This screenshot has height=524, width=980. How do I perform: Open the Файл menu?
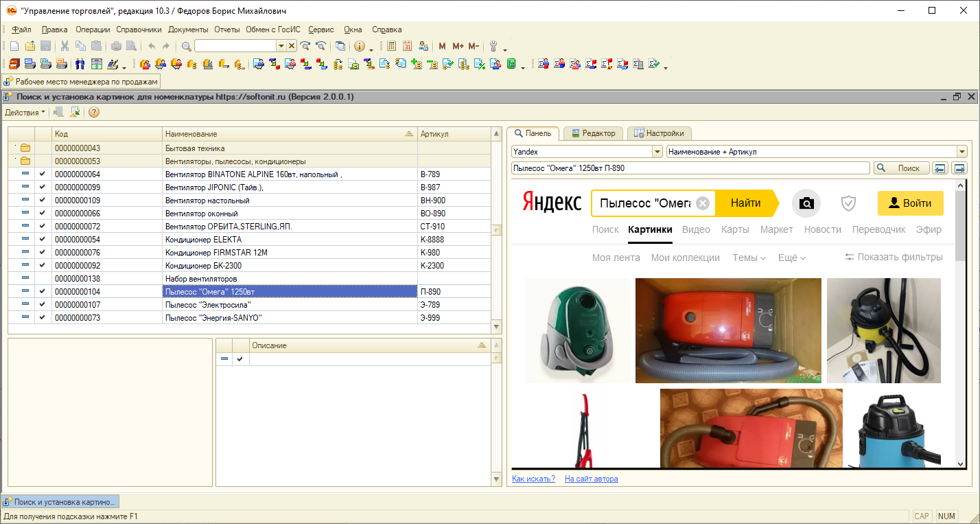point(21,30)
